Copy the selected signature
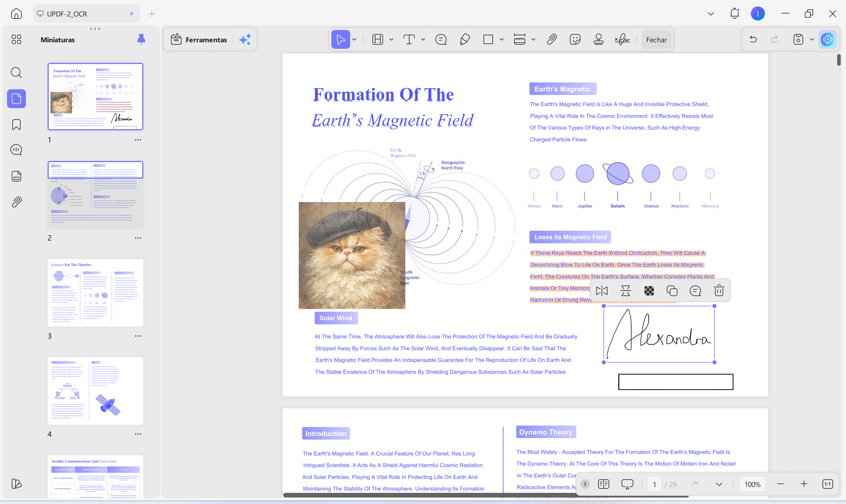Viewport: 846px width, 504px height. pyautogui.click(x=672, y=291)
